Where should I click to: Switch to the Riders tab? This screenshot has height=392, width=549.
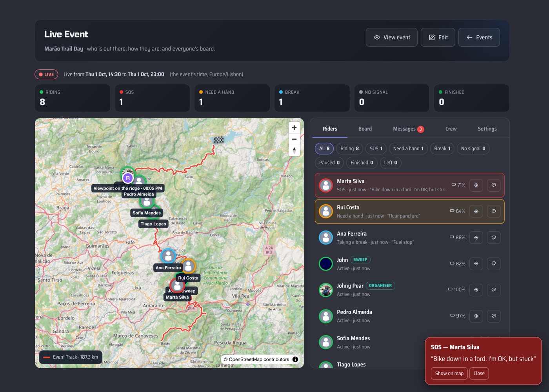(x=330, y=129)
